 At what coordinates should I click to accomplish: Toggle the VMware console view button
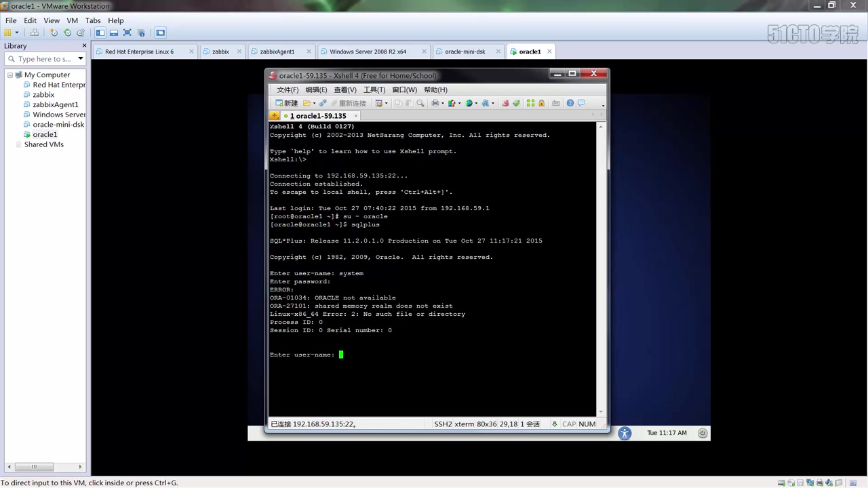click(x=161, y=33)
